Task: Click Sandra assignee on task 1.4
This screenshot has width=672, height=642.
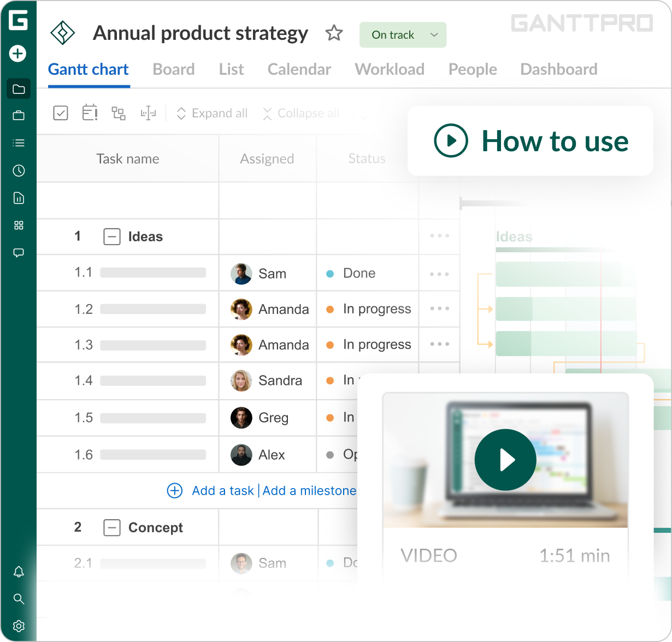Action: point(267,381)
